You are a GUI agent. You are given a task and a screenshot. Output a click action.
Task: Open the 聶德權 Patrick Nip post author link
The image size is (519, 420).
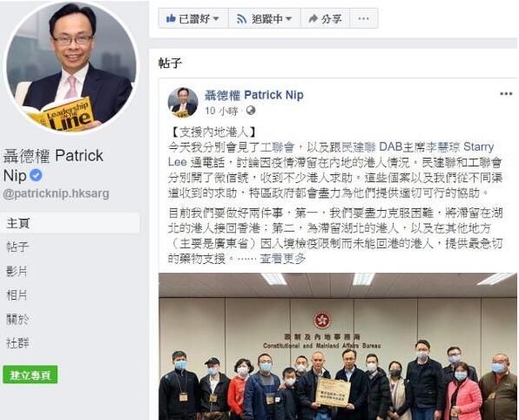tap(254, 95)
